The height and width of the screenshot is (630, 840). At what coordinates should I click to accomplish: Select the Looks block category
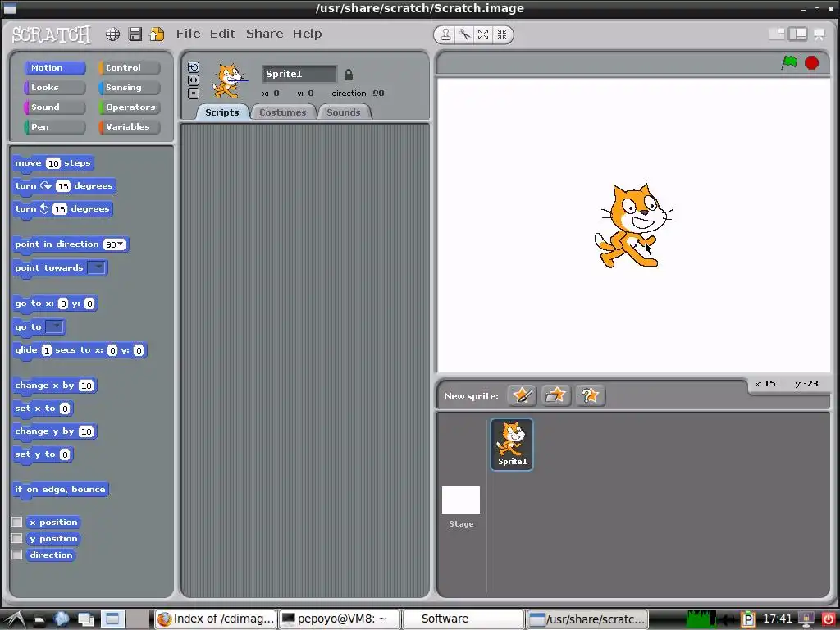point(55,87)
